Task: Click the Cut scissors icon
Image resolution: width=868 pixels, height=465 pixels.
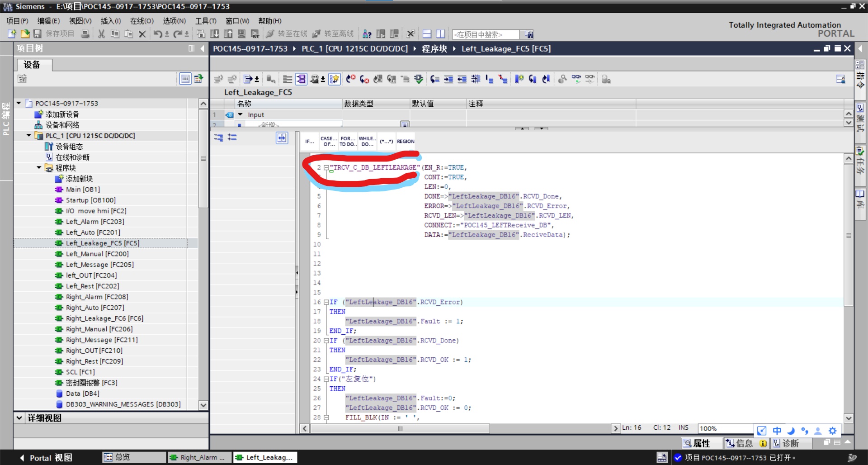Action: [101, 34]
